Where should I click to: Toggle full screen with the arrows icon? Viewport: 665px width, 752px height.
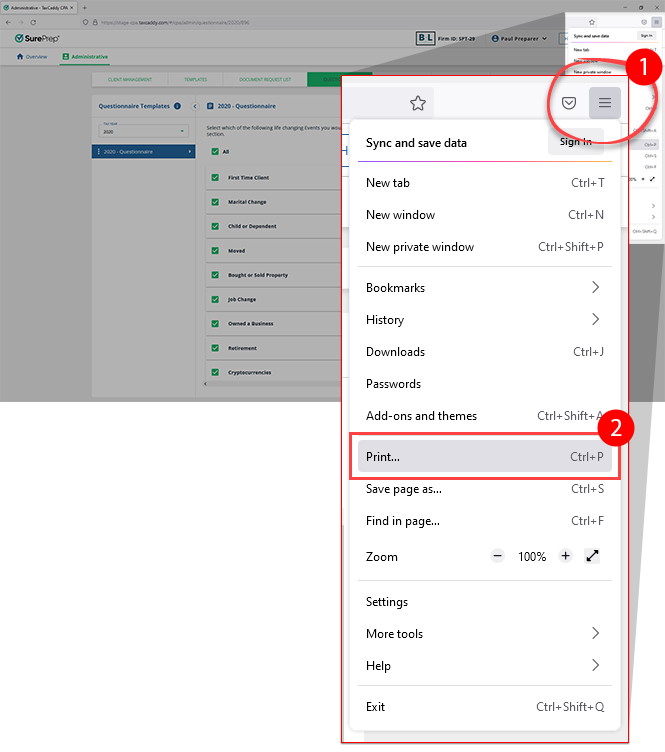(x=593, y=556)
